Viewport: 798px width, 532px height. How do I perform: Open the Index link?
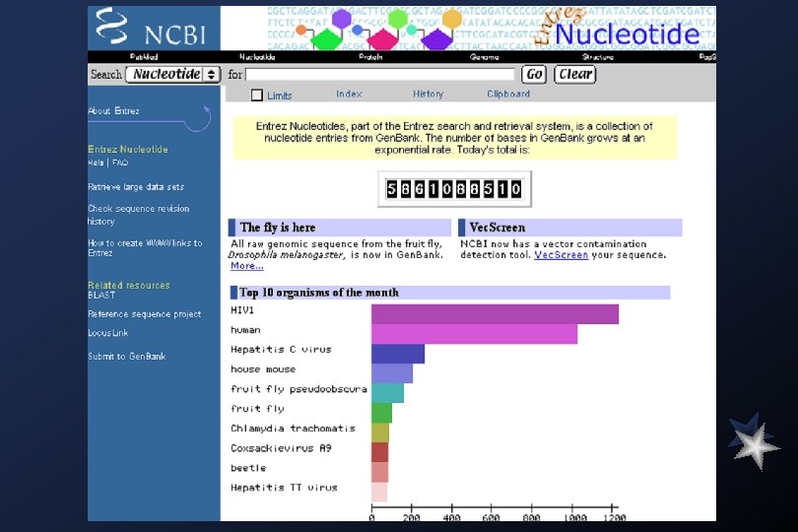tap(349, 95)
